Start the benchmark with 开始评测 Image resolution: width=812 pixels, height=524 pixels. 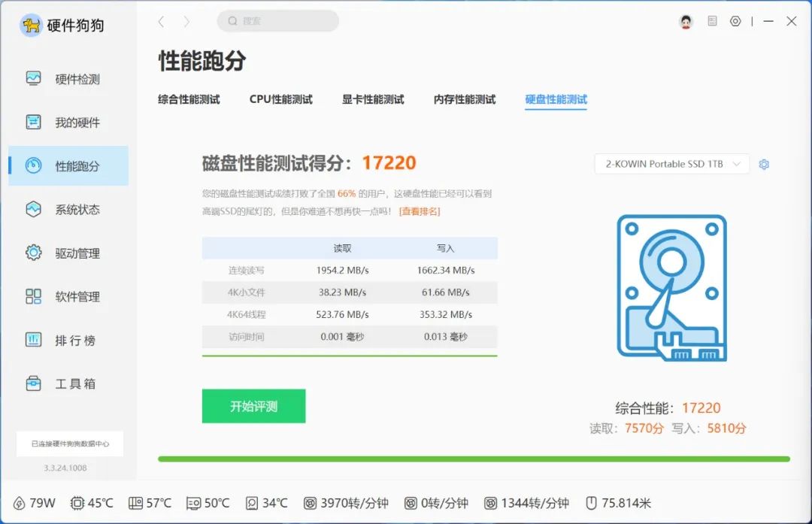point(254,406)
